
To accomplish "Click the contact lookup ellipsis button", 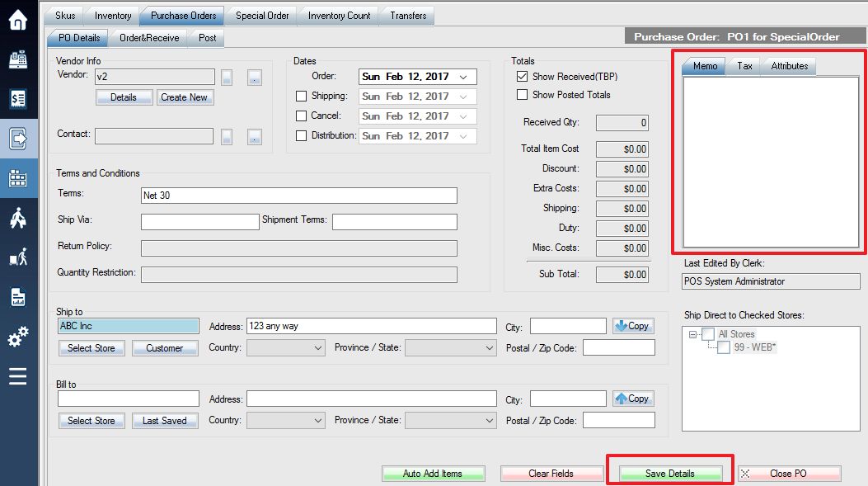I will (254, 136).
